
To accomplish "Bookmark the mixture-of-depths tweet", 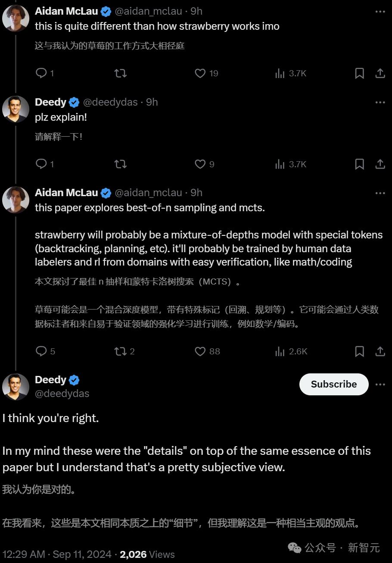I will (359, 351).
